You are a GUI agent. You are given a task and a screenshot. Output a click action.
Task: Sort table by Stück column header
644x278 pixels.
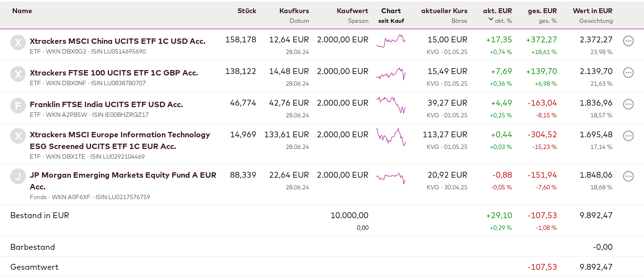(247, 11)
